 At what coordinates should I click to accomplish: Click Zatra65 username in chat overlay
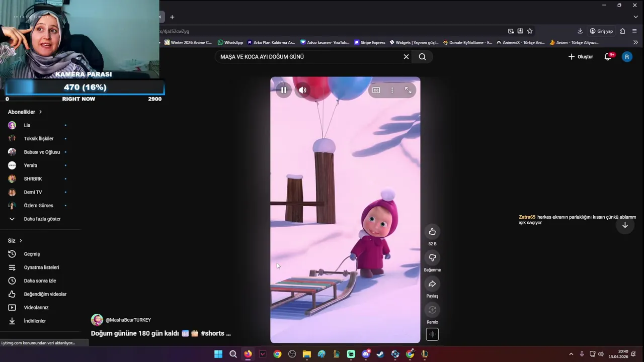tap(527, 217)
